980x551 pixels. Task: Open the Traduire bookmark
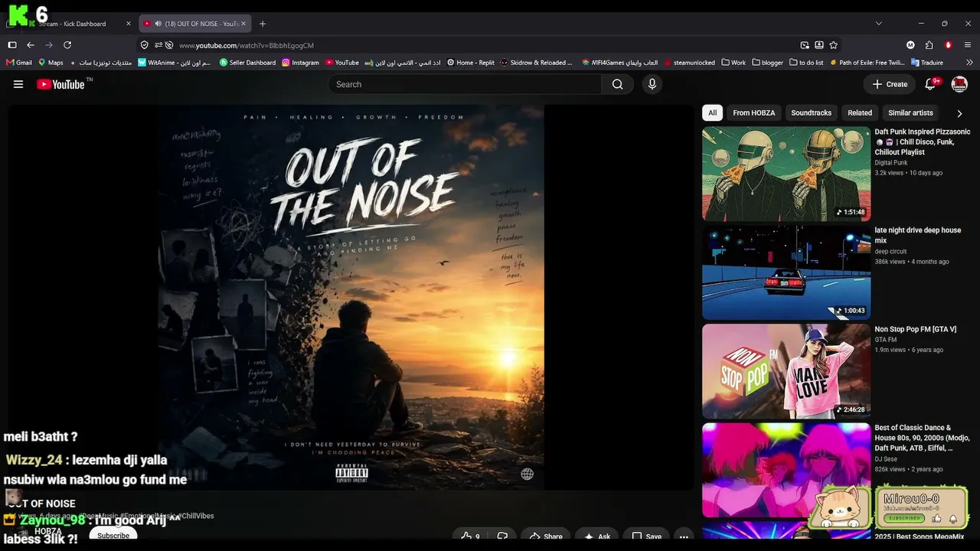(x=926, y=63)
